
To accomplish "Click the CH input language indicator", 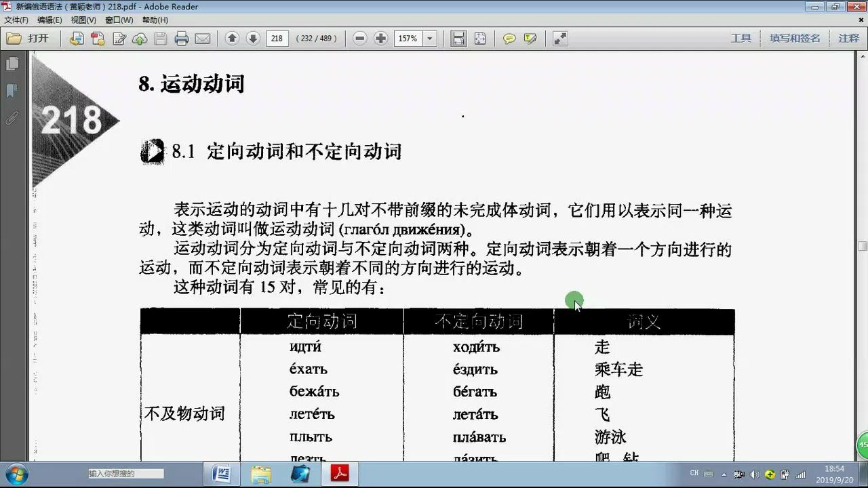I will tap(694, 473).
